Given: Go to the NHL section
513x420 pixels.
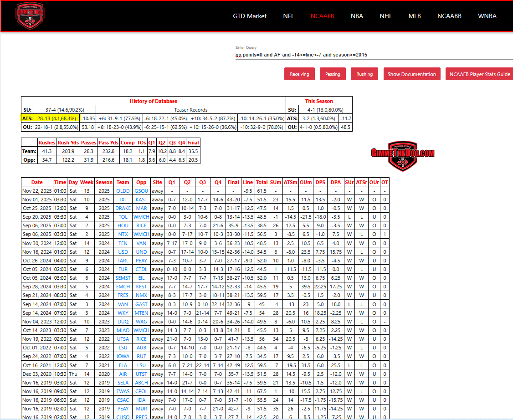Looking at the screenshot, I should (x=385, y=16).
